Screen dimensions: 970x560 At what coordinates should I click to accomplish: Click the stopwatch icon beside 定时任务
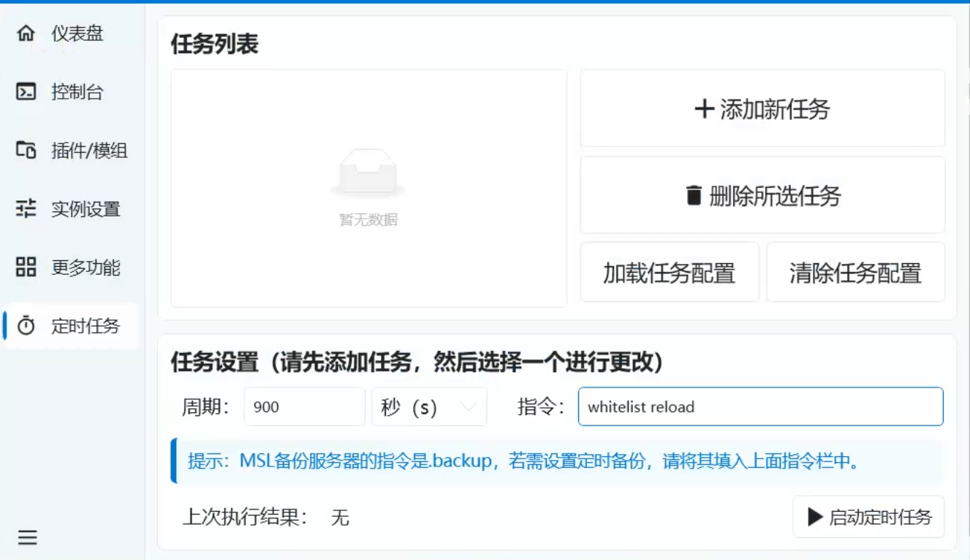(26, 326)
